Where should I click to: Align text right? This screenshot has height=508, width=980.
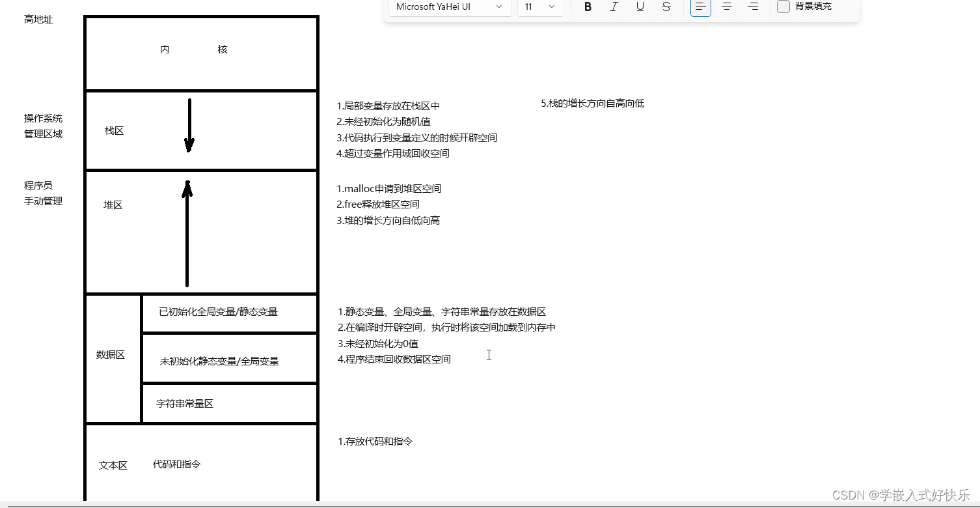(x=753, y=7)
